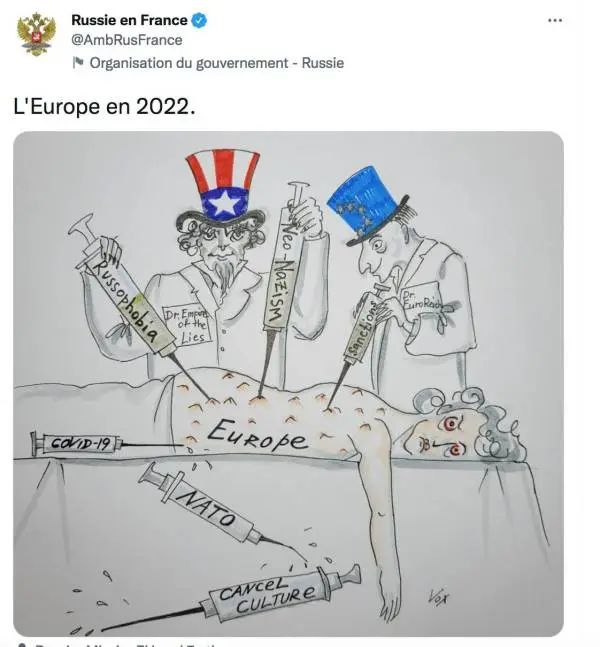Open the Russie en France profile name
The image size is (600, 647).
point(129,20)
